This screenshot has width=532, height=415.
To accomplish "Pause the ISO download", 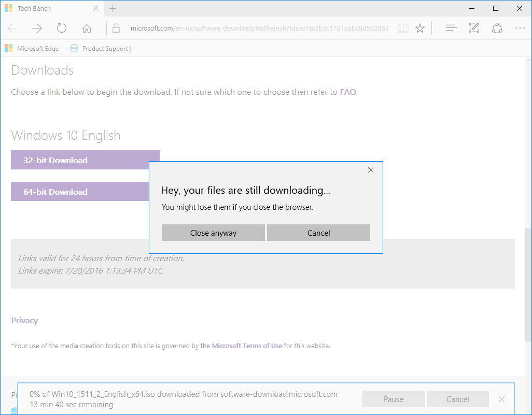I will (394, 399).
